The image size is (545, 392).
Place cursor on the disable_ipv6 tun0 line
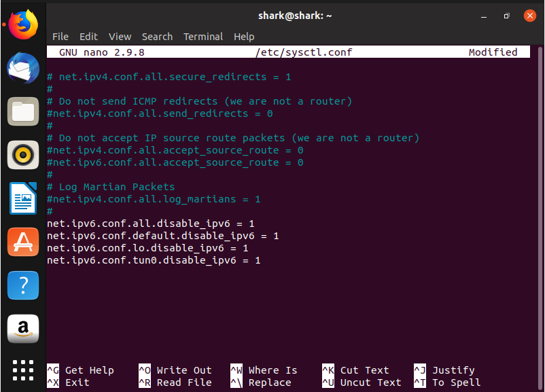coord(154,260)
